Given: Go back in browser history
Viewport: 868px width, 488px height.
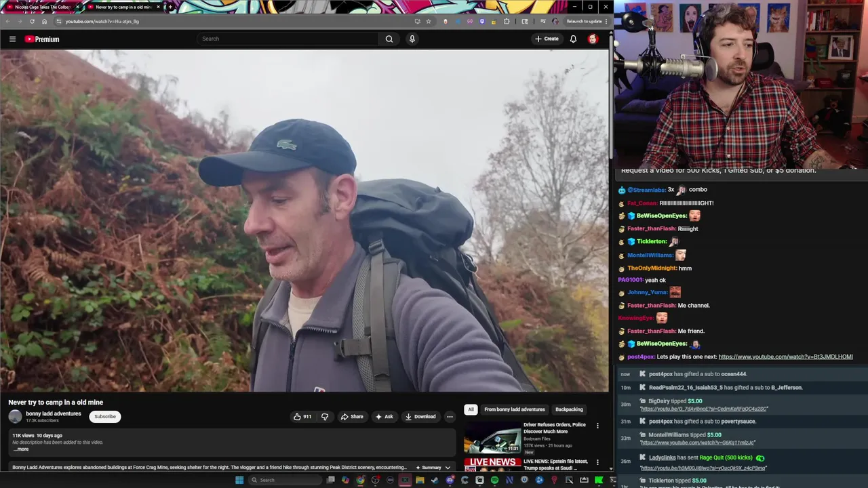Looking at the screenshot, I should (7, 21).
